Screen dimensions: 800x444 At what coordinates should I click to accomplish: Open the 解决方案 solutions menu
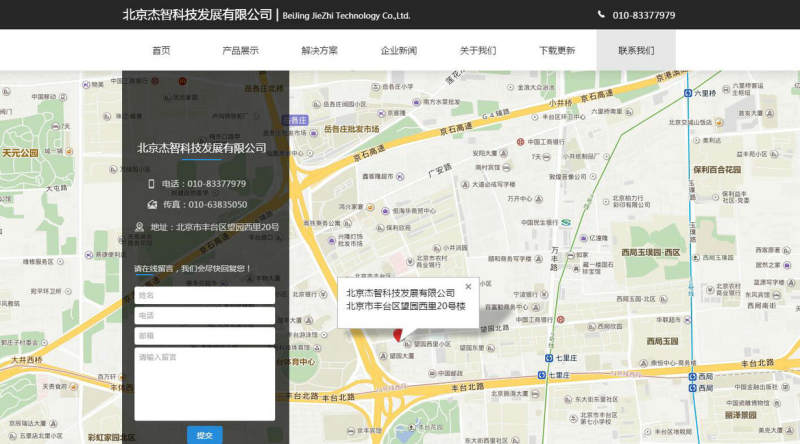point(319,50)
